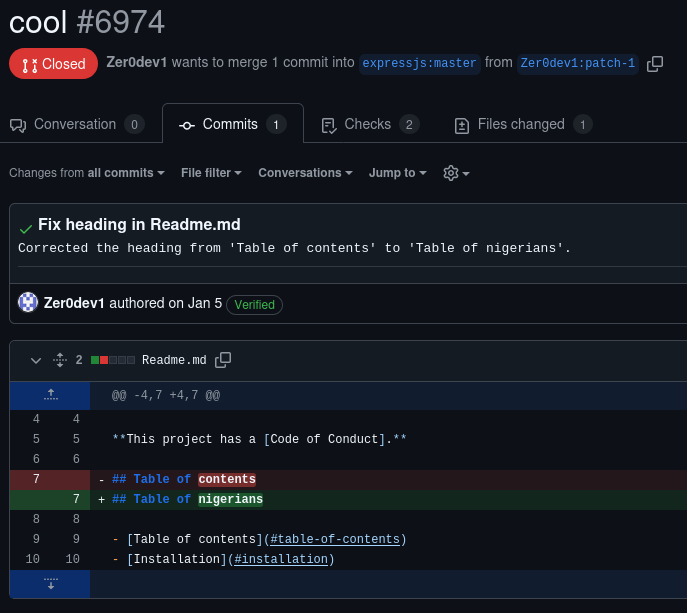The width and height of the screenshot is (687, 613).
Task: Open diff settings gear menu
Action: tap(456, 173)
